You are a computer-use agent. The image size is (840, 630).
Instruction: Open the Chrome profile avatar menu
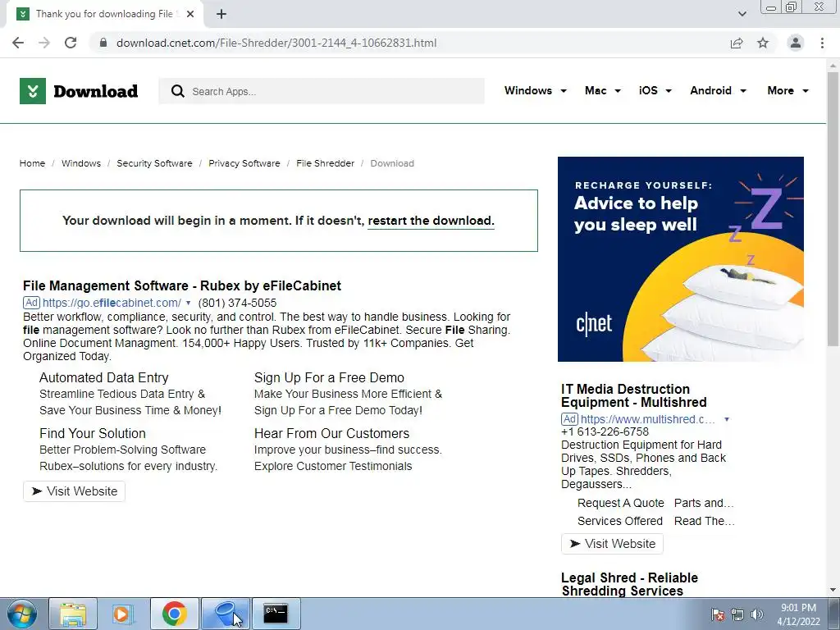pyautogui.click(x=796, y=43)
